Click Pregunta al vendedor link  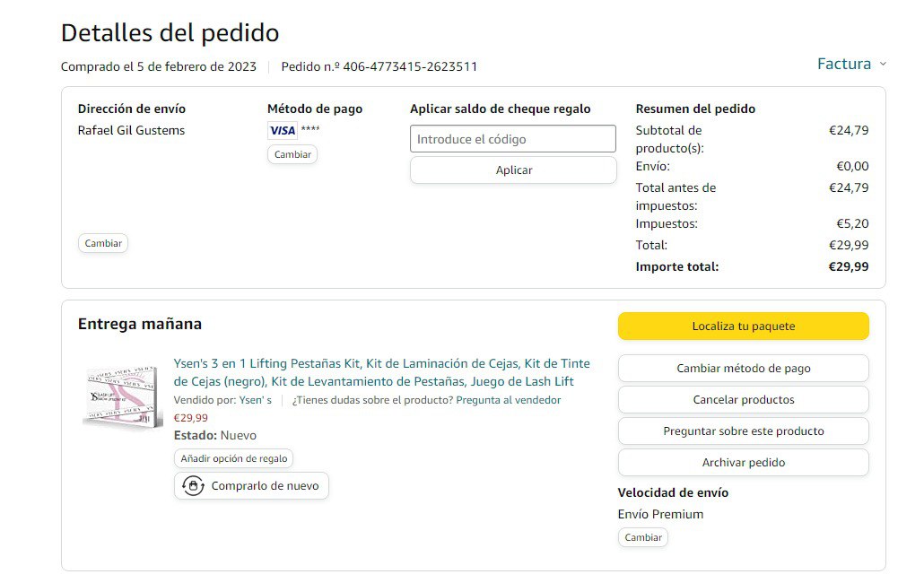[508, 400]
